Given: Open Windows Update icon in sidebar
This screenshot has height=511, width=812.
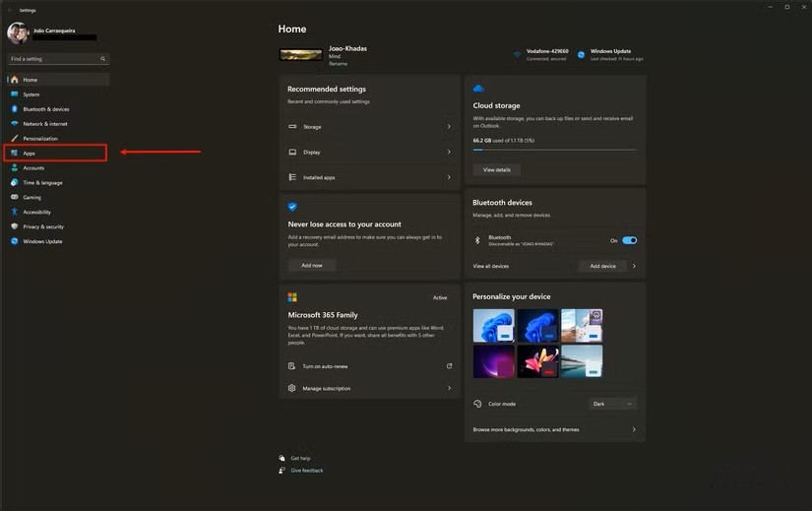Looking at the screenshot, I should point(14,241).
